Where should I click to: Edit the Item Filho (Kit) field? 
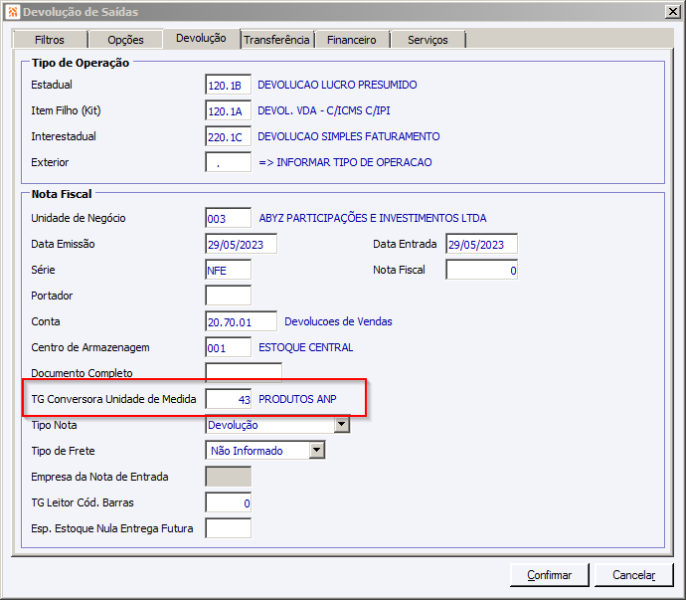click(228, 111)
